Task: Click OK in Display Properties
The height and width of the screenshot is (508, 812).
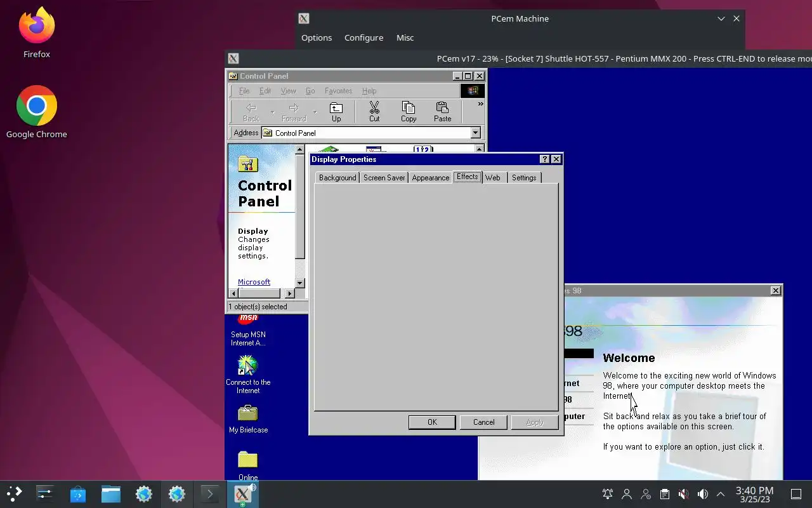Action: [x=432, y=422]
